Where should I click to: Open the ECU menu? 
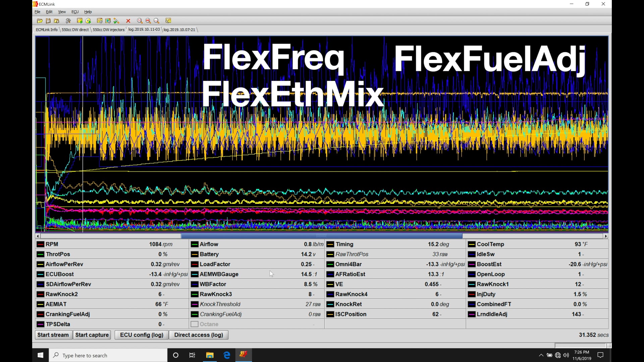(x=75, y=12)
